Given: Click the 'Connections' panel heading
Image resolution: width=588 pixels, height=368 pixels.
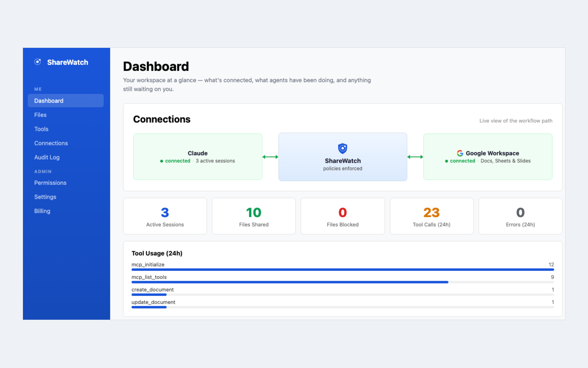Looking at the screenshot, I should 162,119.
